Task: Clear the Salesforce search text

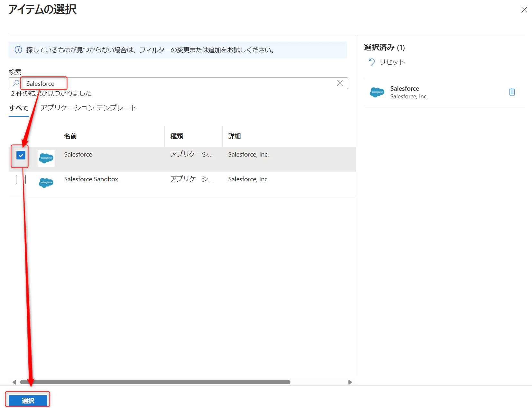Action: pos(340,83)
